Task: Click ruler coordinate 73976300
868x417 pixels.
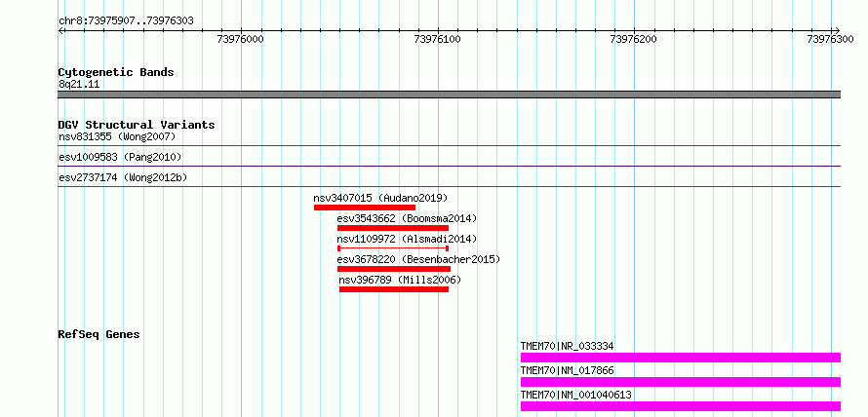Action: [x=830, y=39]
